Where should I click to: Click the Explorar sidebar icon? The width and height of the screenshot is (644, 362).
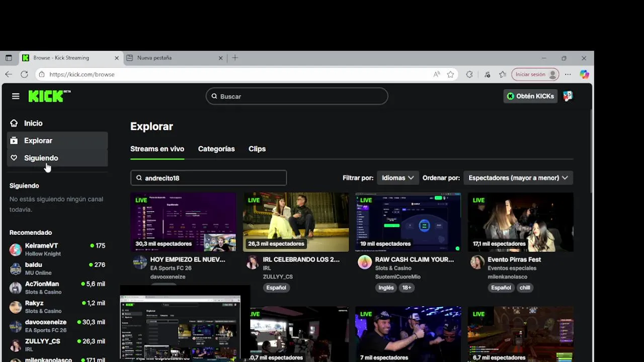[14, 141]
